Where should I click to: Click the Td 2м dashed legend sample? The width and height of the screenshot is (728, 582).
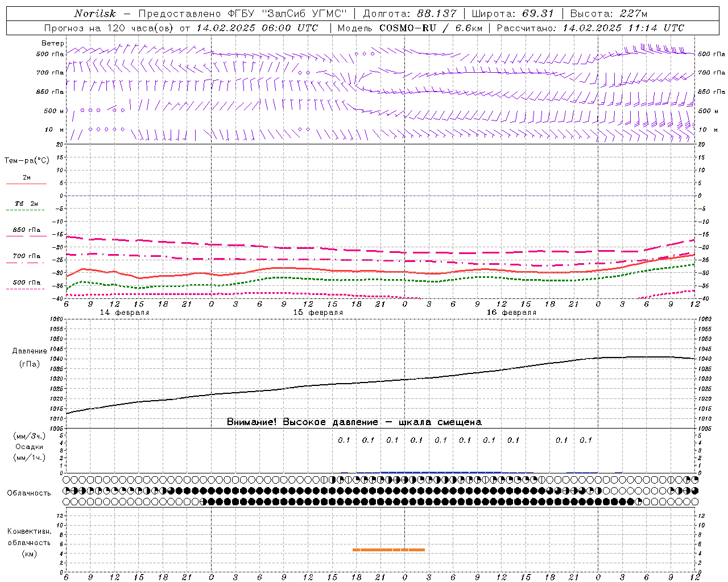click(25, 210)
